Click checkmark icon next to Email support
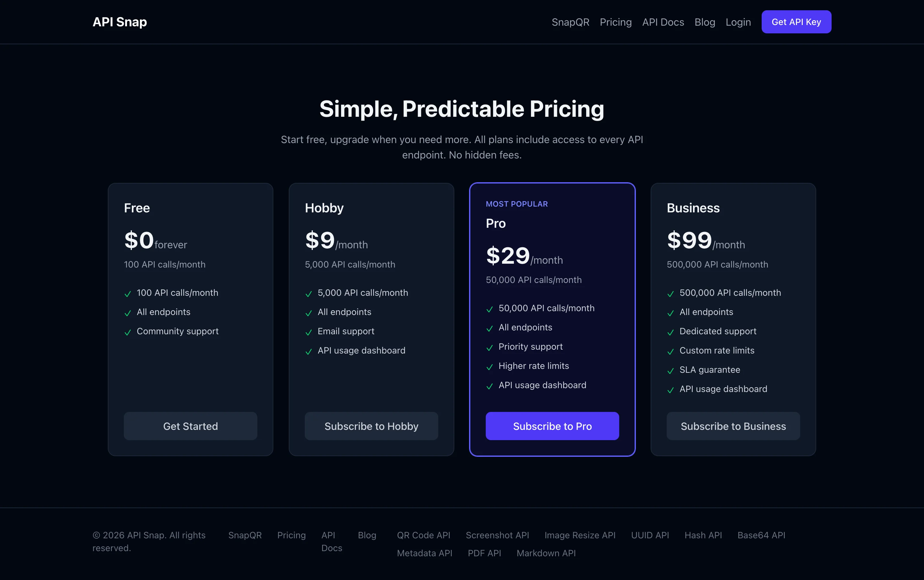The height and width of the screenshot is (580, 924). pos(309,332)
